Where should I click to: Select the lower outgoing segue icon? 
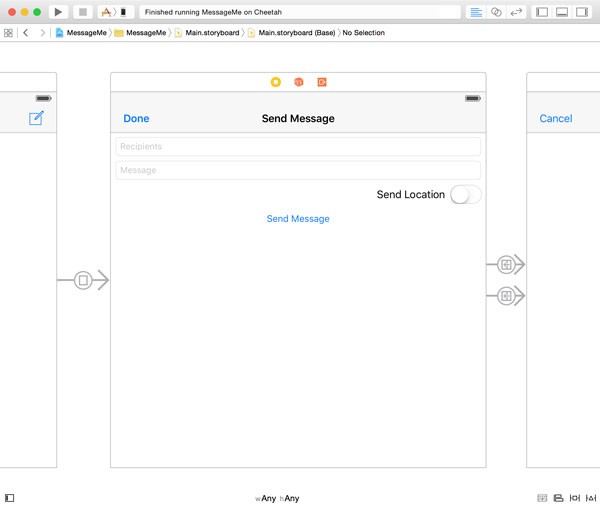coord(506,296)
